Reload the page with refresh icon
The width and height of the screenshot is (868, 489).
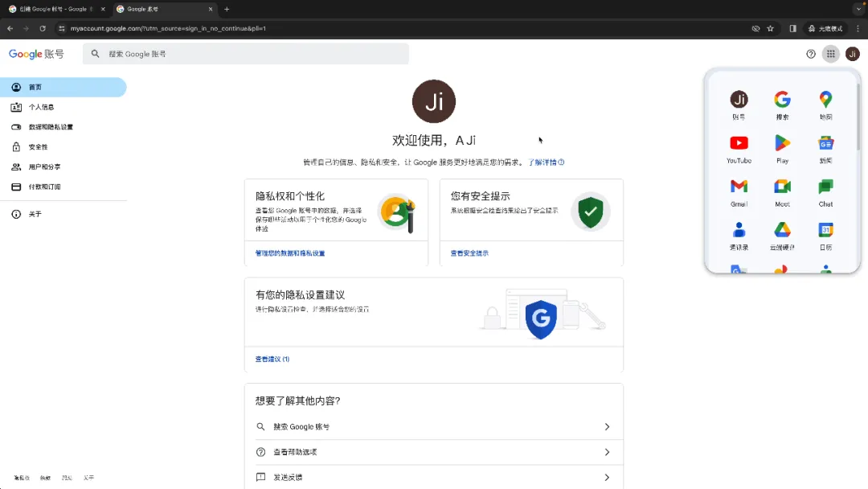pyautogui.click(x=42, y=28)
